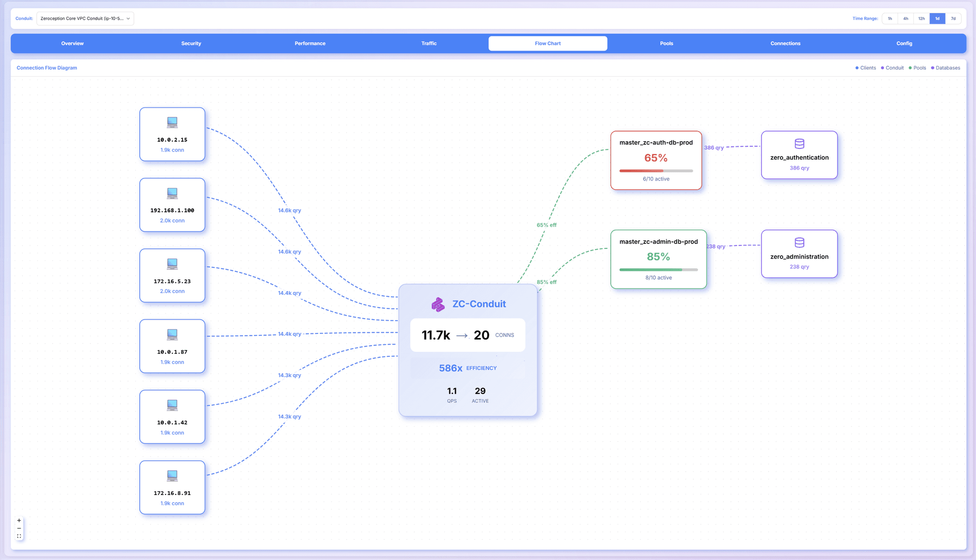Set time range to 7d
The image size is (976, 560).
click(953, 18)
